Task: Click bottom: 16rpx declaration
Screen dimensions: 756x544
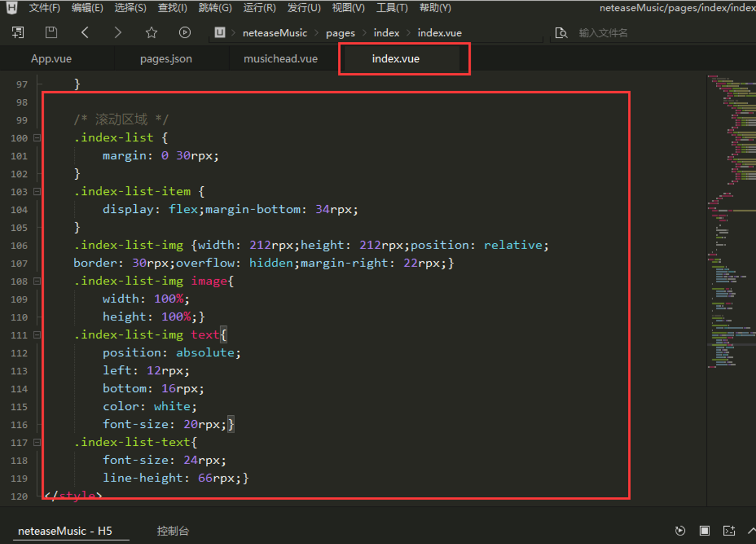Action: 154,389
